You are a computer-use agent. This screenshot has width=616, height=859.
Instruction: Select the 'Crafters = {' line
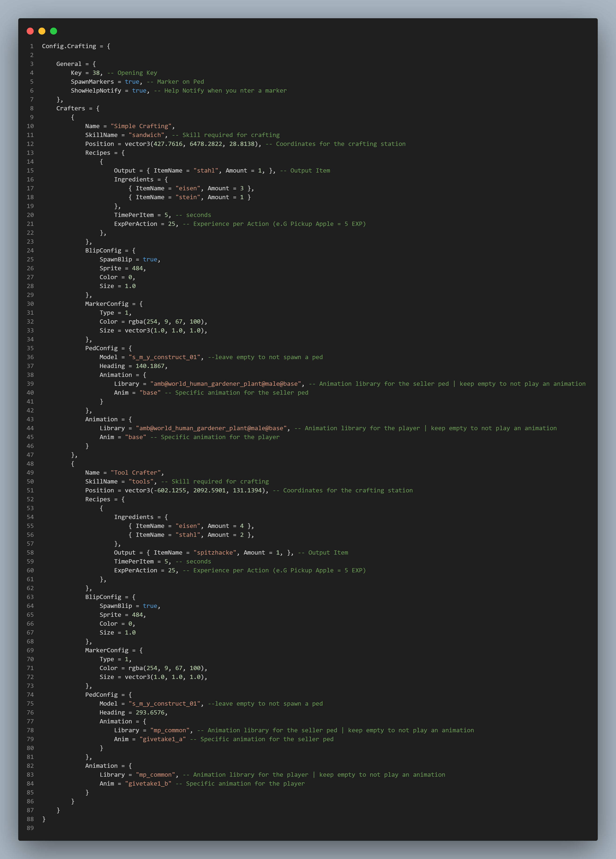(x=78, y=108)
